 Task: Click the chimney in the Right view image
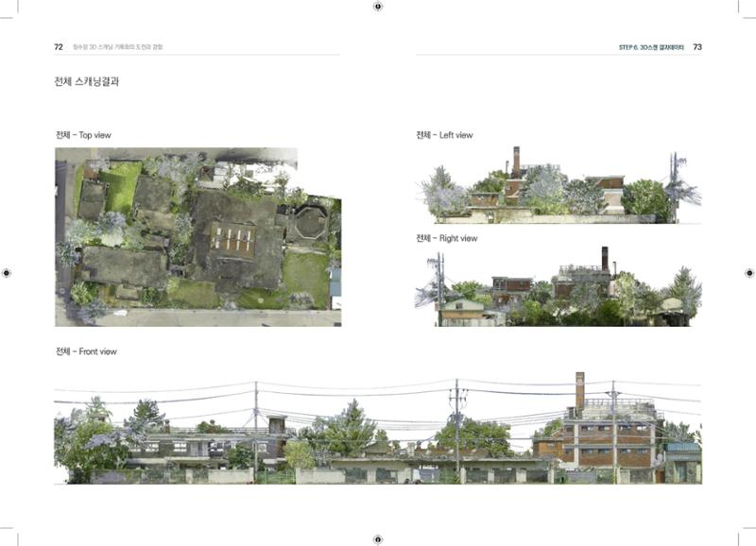pos(605,259)
